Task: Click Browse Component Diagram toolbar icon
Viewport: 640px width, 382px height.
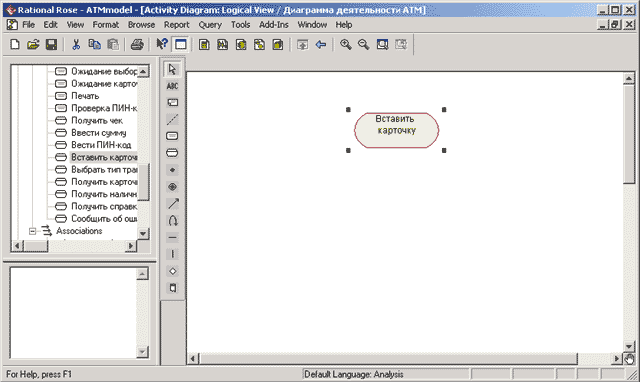Action: point(241,44)
